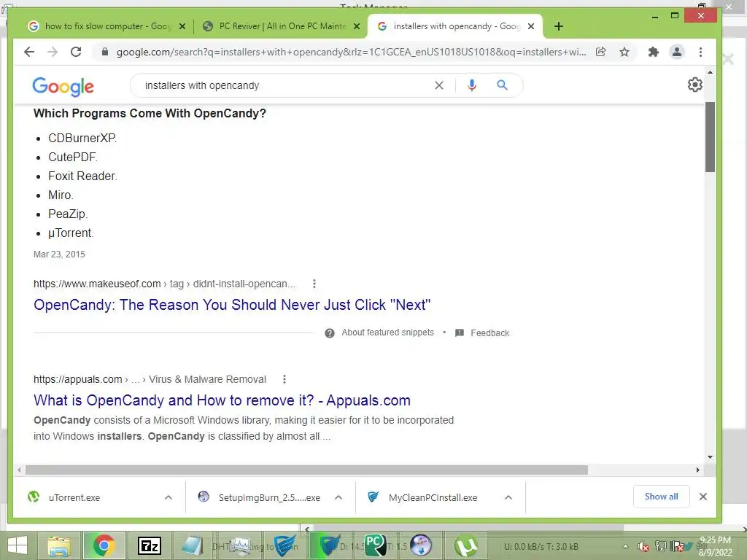Viewport: 747px width, 560px height.
Task: Open more options for the appuals result
Action: (x=284, y=379)
